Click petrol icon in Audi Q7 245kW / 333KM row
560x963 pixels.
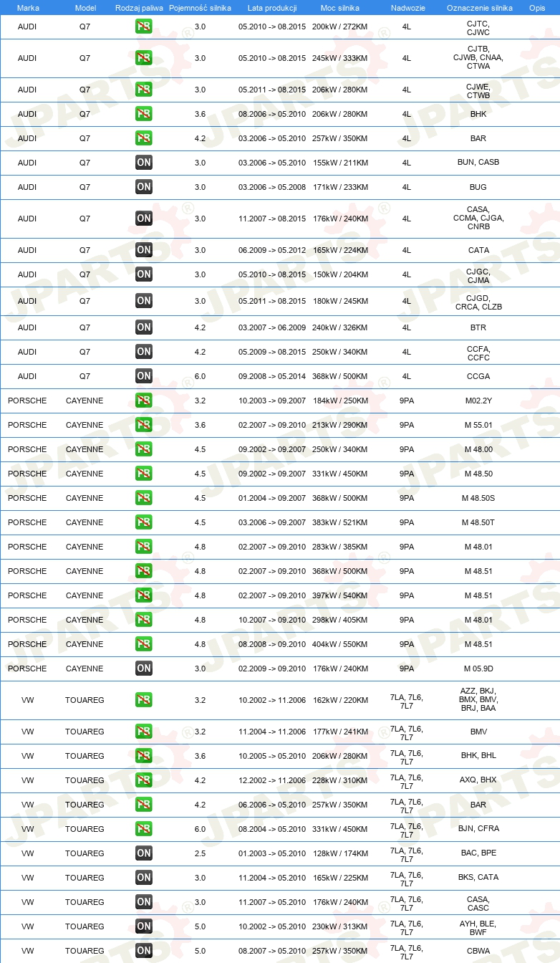pyautogui.click(x=144, y=58)
